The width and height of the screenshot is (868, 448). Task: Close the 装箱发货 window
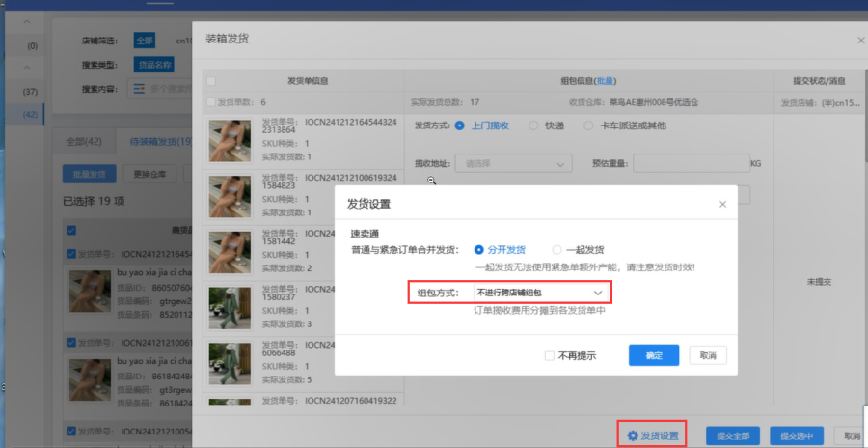(861, 40)
